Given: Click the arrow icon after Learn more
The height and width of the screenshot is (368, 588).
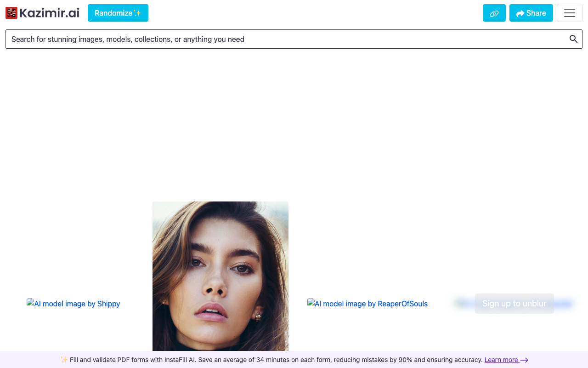Looking at the screenshot, I should coord(524,360).
